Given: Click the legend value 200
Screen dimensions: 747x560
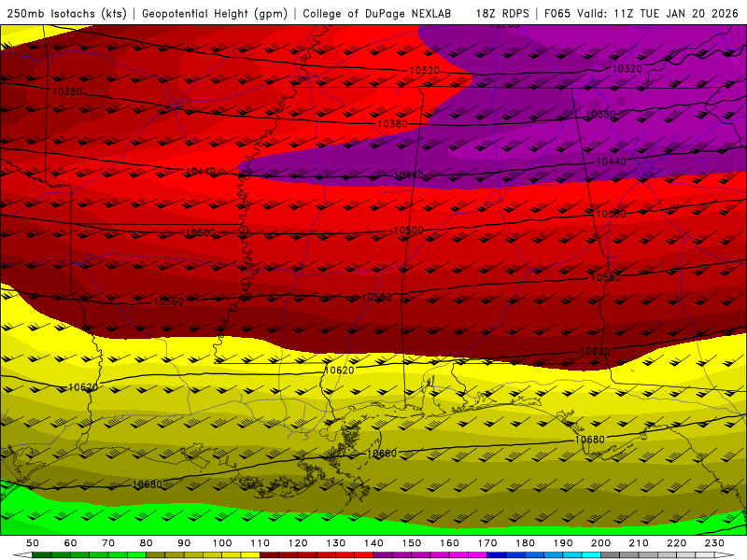Looking at the screenshot, I should 600,543.
